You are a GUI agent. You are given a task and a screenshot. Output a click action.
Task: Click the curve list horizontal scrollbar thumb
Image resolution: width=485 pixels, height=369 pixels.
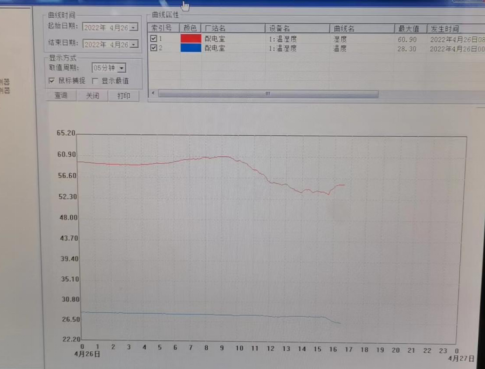[268, 94]
